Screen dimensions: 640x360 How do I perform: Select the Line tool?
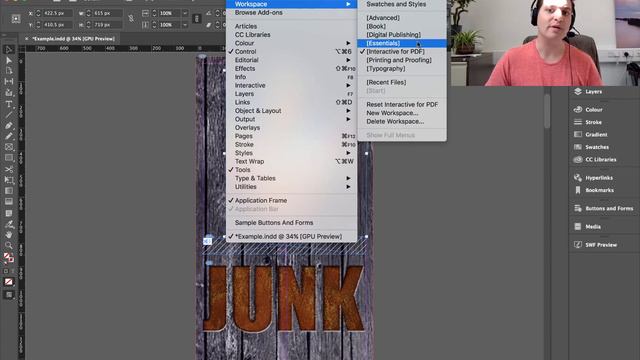[9, 115]
